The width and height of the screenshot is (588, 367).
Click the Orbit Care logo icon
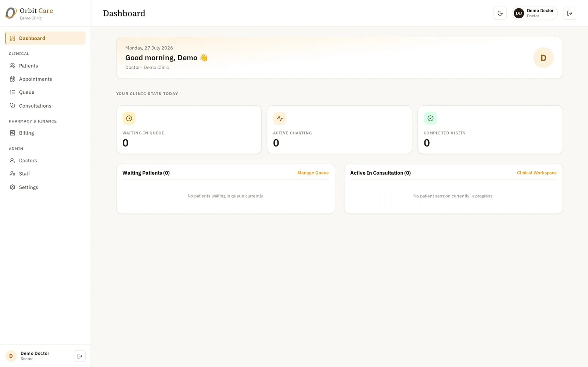[11, 13]
